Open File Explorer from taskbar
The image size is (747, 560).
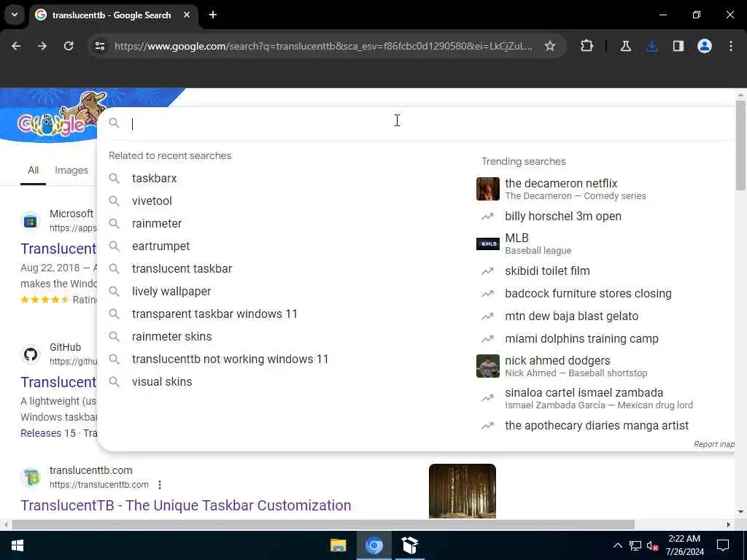tap(338, 545)
